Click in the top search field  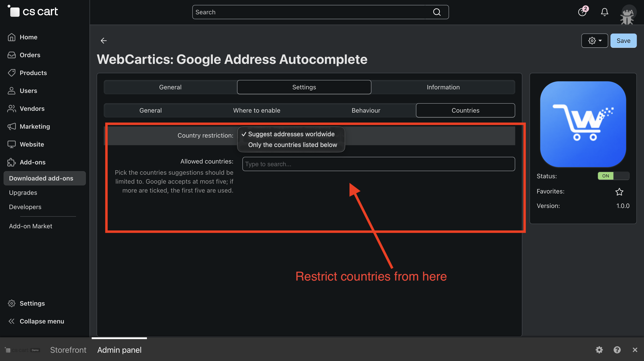pyautogui.click(x=309, y=12)
